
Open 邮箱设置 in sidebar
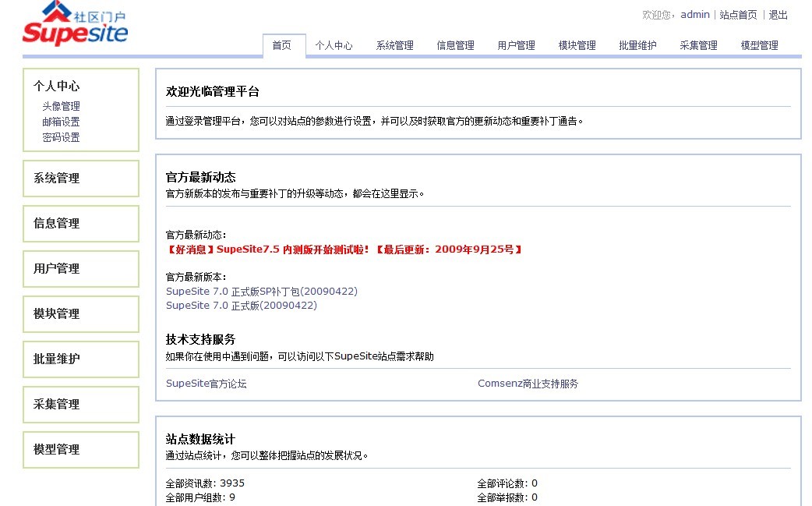point(61,122)
